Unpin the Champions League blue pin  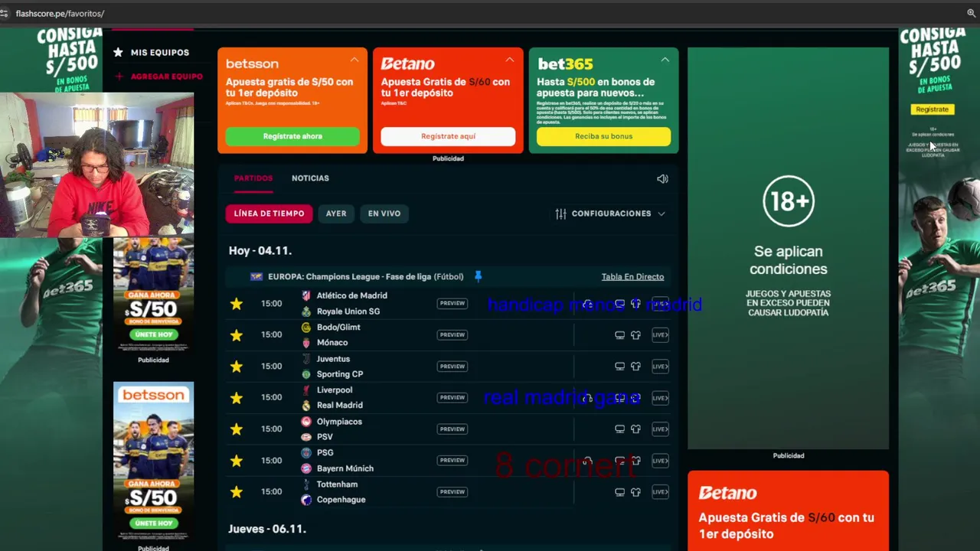point(478,276)
